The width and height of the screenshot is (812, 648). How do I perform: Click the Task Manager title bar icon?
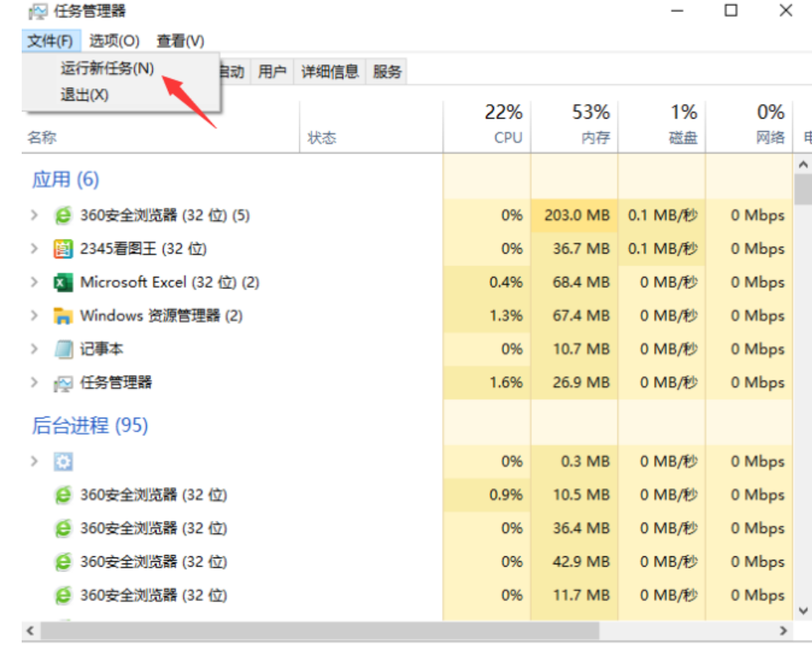tap(38, 12)
